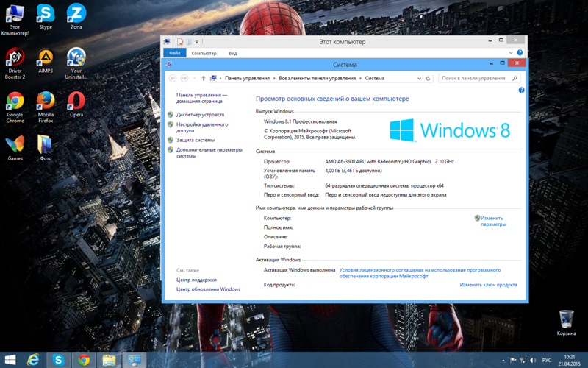Click the Properties icon in quick access toolbar
The height and width of the screenshot is (368, 588).
180,42
